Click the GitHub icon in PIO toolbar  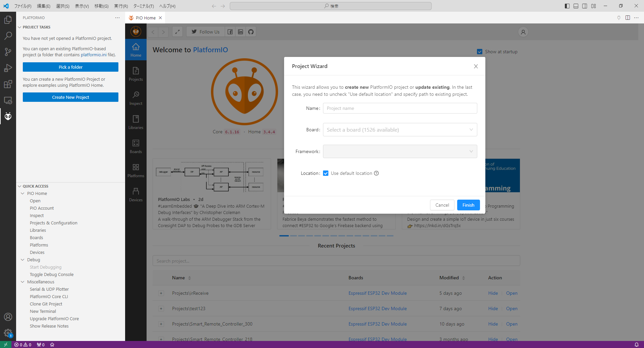pyautogui.click(x=251, y=32)
